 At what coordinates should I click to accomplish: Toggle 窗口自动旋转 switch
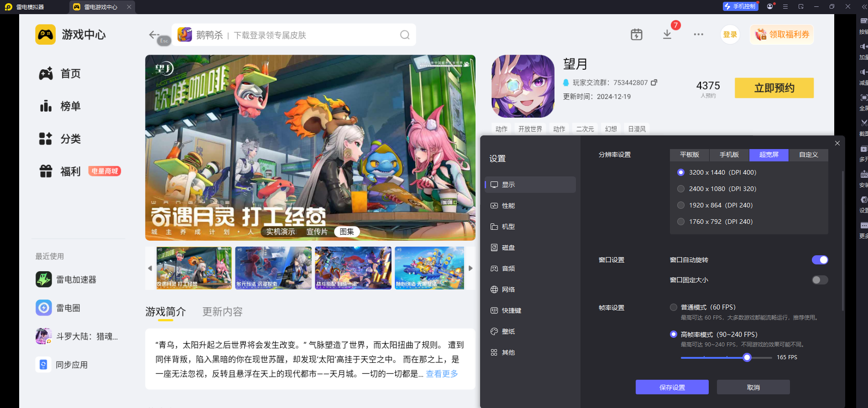click(820, 260)
